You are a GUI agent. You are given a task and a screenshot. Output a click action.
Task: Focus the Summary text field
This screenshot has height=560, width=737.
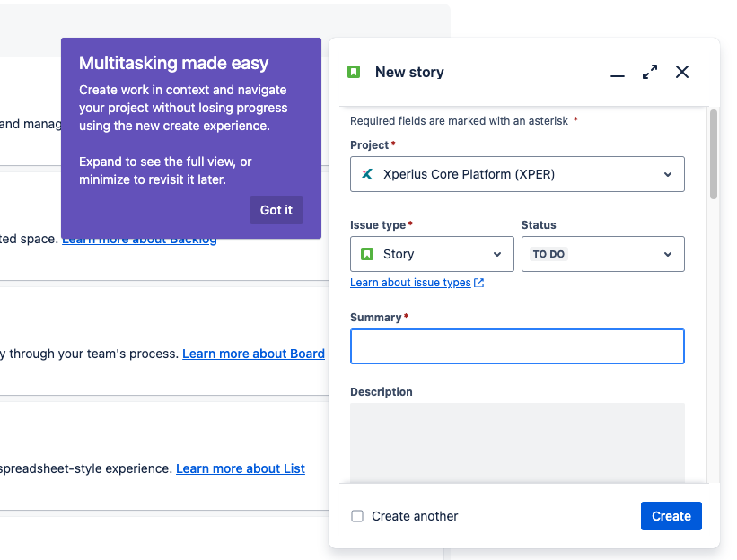tap(517, 346)
